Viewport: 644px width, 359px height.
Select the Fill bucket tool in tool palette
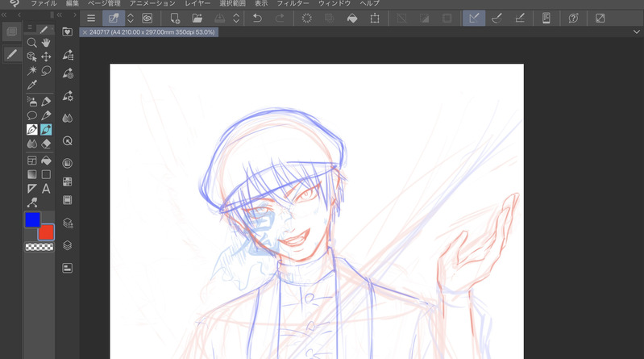pyautogui.click(x=46, y=161)
